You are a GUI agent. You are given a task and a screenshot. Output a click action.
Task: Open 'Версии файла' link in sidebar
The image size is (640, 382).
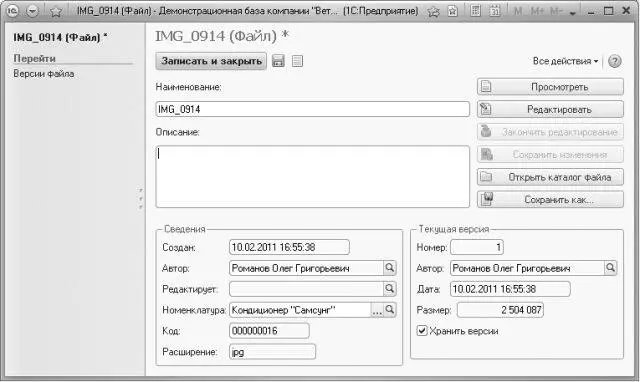tap(44, 74)
